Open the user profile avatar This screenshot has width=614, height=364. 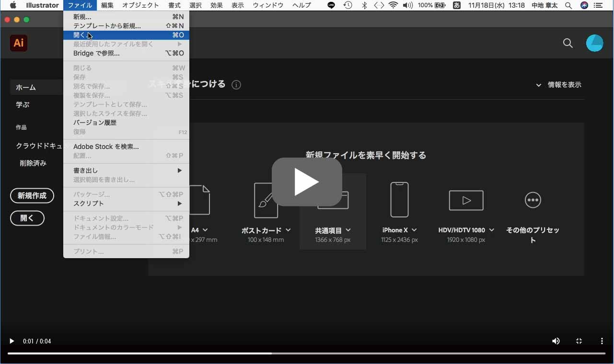(x=595, y=43)
